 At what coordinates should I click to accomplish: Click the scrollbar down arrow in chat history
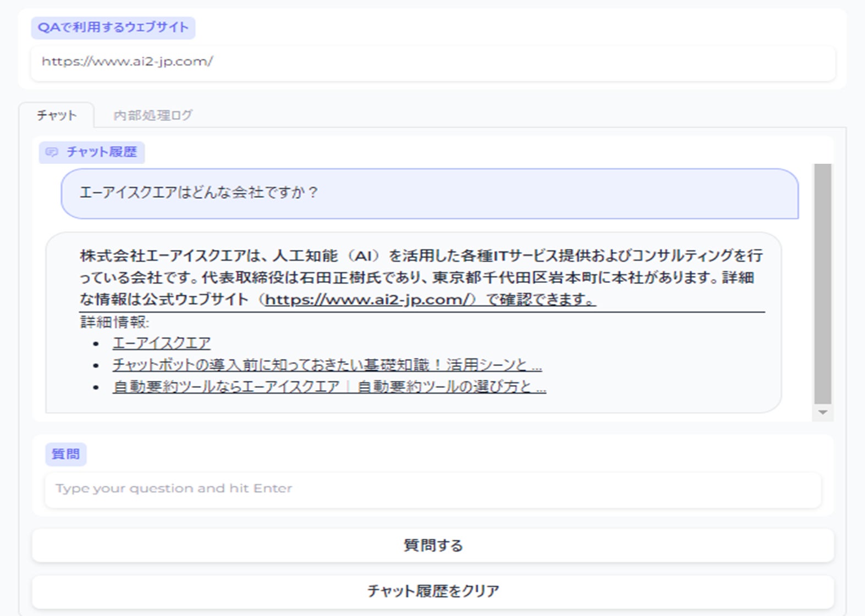823,412
